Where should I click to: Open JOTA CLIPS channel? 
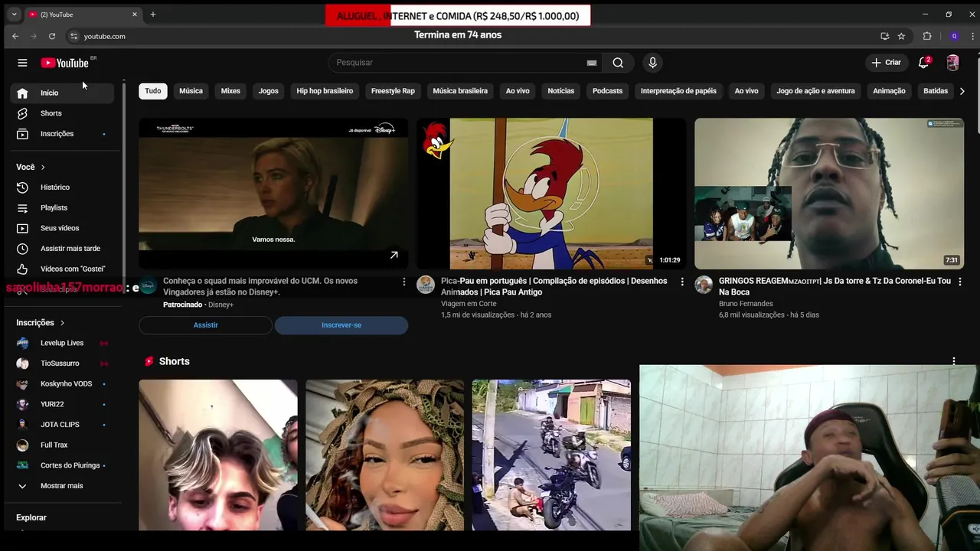[63, 425]
